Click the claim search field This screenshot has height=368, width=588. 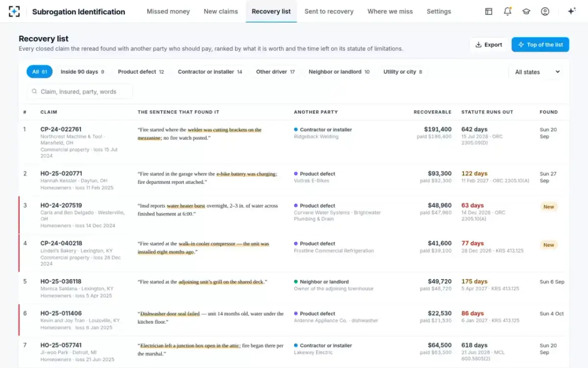80,91
